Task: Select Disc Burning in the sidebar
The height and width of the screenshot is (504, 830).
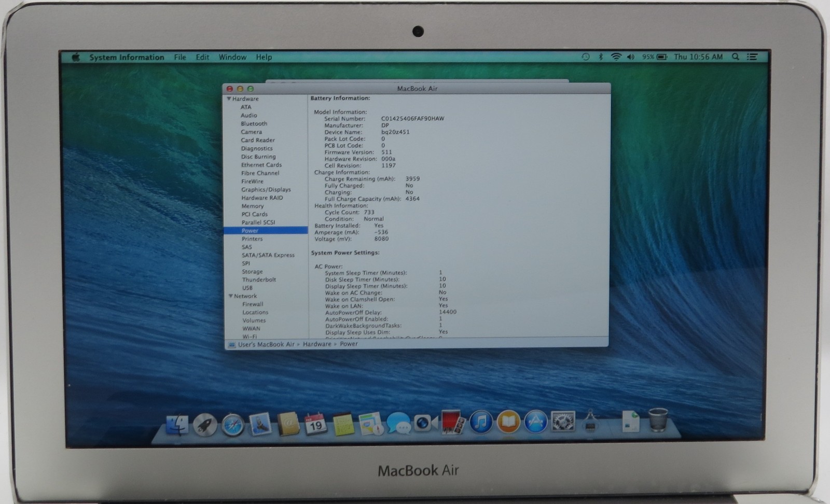Action: 258,157
